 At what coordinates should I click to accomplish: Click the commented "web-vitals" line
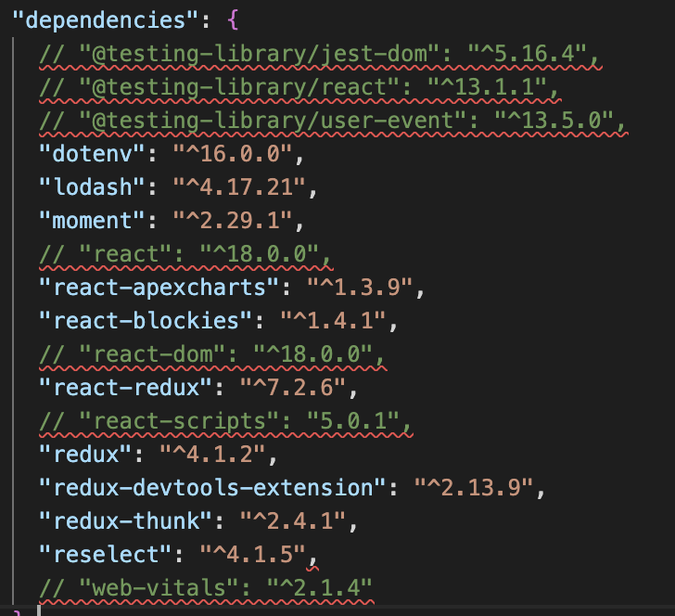(x=205, y=588)
